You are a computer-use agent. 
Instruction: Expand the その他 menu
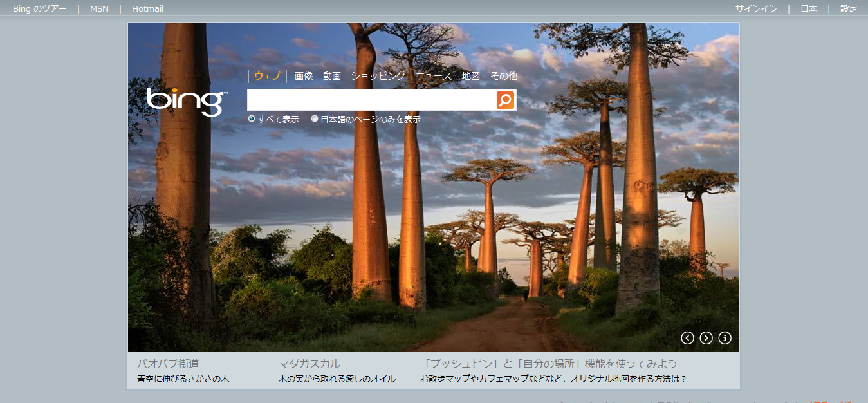[x=504, y=76]
